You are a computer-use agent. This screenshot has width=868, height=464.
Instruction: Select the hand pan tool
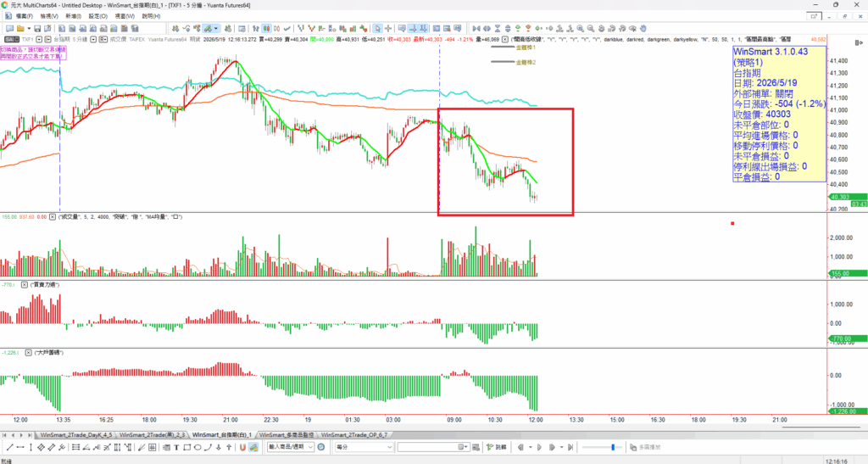[643, 28]
